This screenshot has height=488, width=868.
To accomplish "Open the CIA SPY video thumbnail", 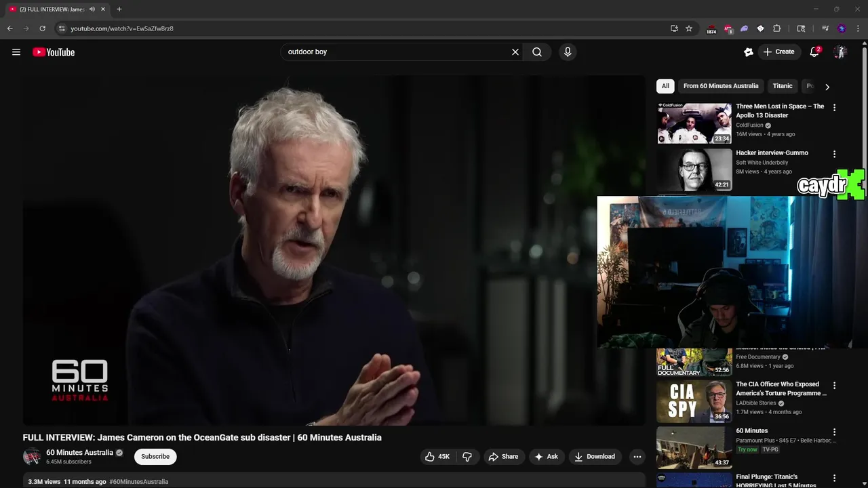I will pos(694,401).
